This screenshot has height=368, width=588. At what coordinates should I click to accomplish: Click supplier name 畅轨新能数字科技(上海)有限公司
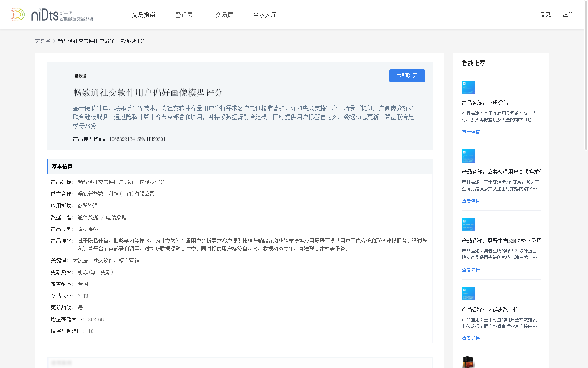116,194
